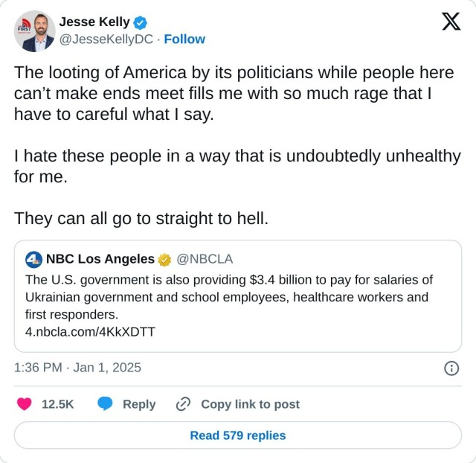The width and height of the screenshot is (476, 463).
Task: Click Jesse Kelly's profile avatar
Action: [34, 31]
